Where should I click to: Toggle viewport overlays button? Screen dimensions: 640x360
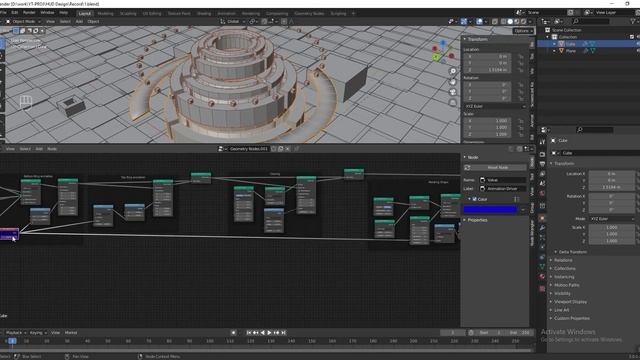479,21
